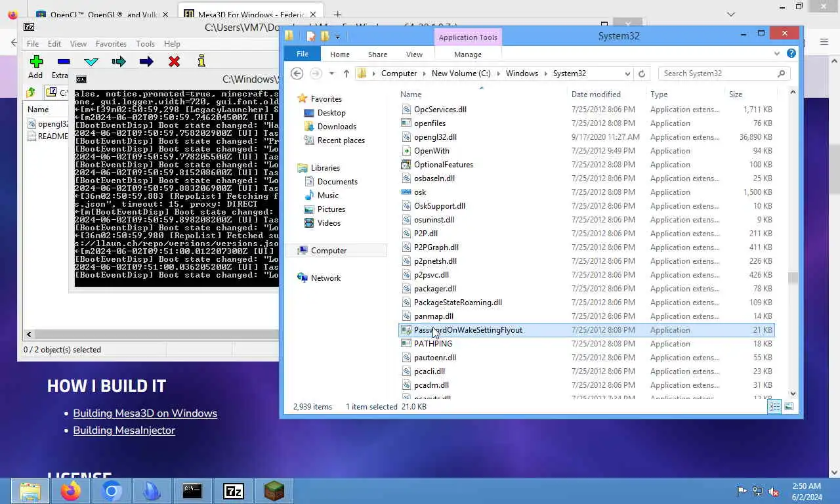The height and width of the screenshot is (504, 840).
Task: Select Documents library
Action: (x=337, y=182)
